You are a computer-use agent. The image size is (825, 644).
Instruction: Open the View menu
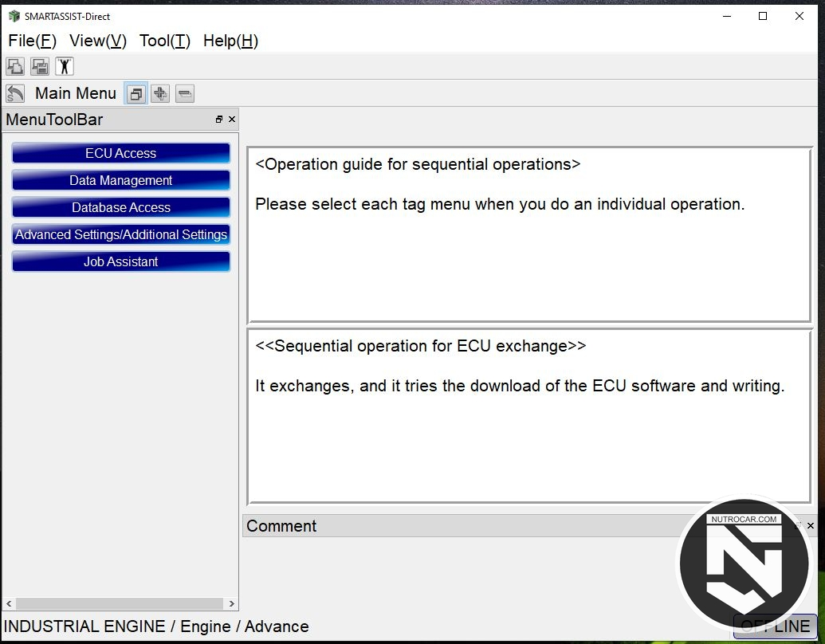pos(97,41)
